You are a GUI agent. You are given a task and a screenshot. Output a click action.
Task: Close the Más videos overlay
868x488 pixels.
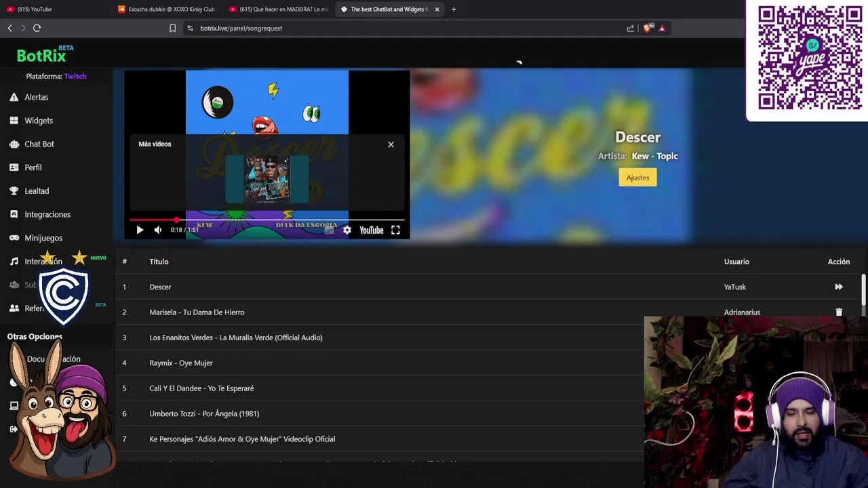point(391,144)
